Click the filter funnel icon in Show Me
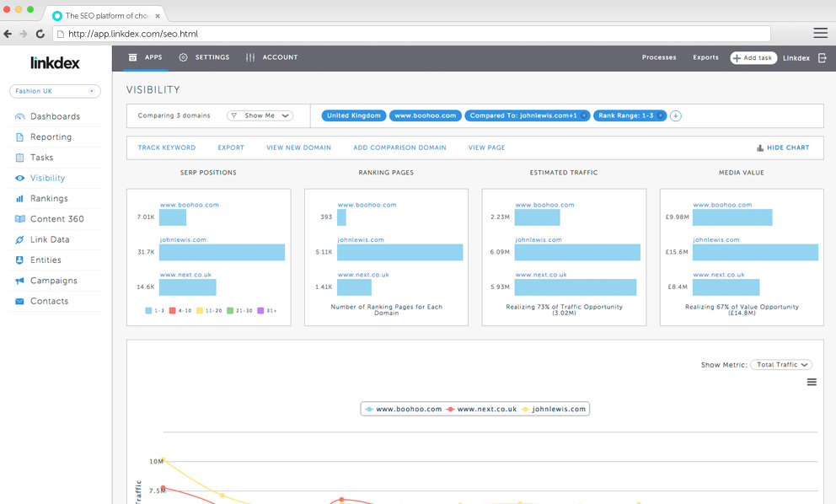The height and width of the screenshot is (504, 836). tap(233, 115)
